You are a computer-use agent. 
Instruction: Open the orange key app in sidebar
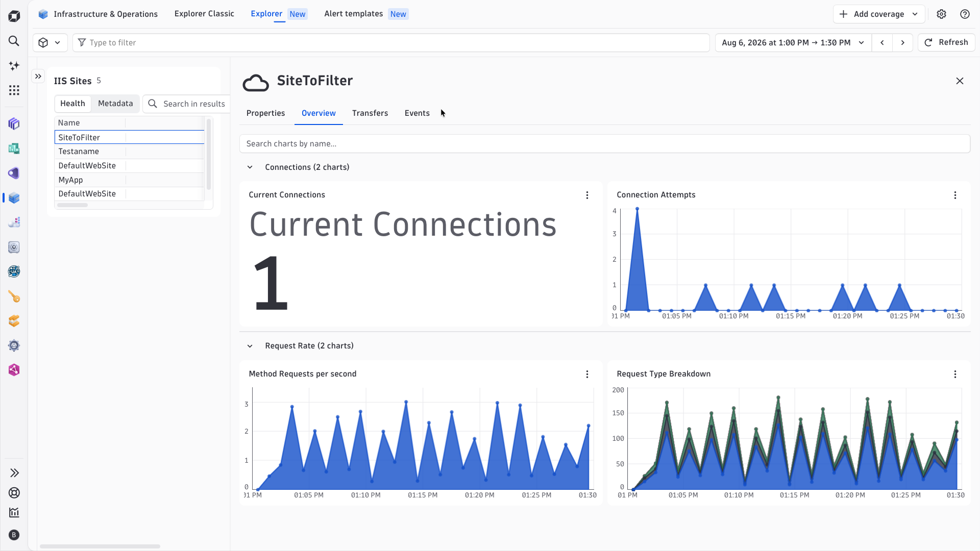[14, 296]
